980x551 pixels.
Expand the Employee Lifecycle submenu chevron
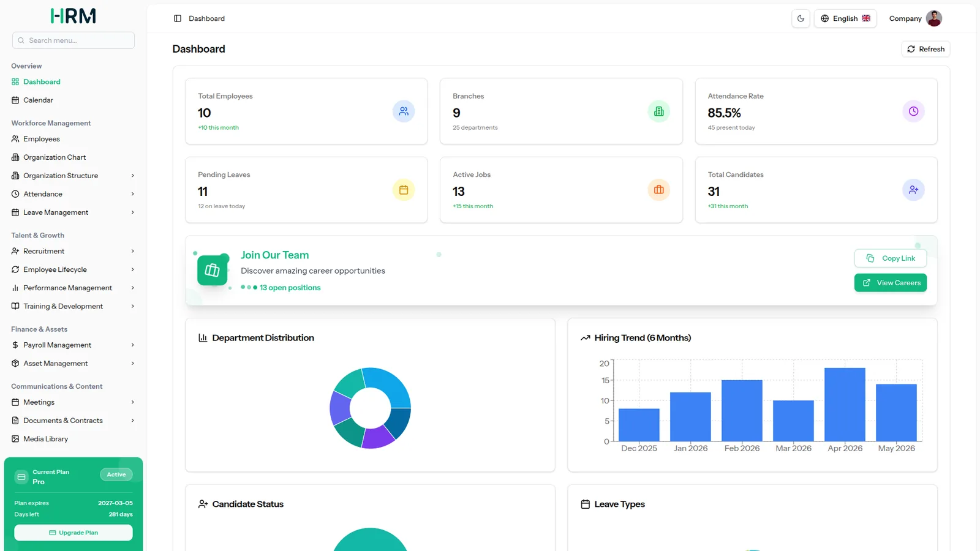coord(132,269)
